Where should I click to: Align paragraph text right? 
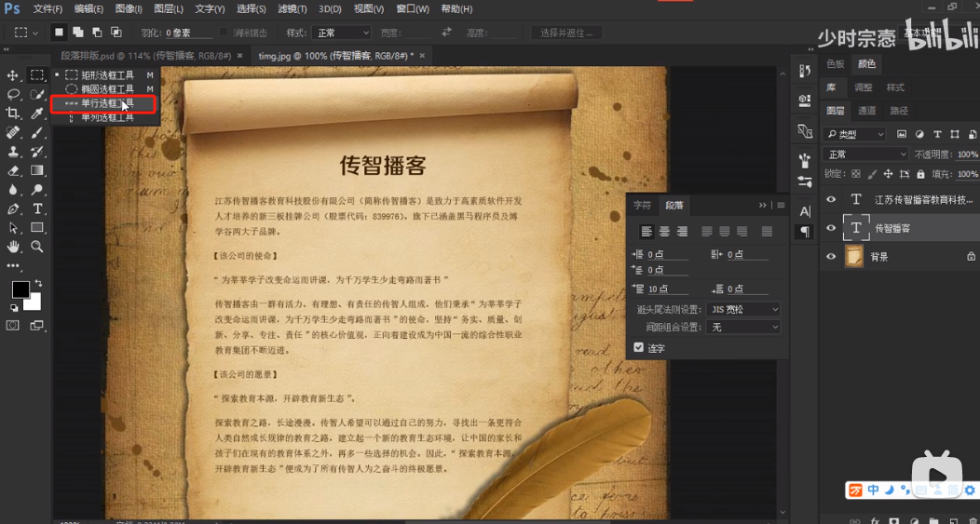coord(682,232)
